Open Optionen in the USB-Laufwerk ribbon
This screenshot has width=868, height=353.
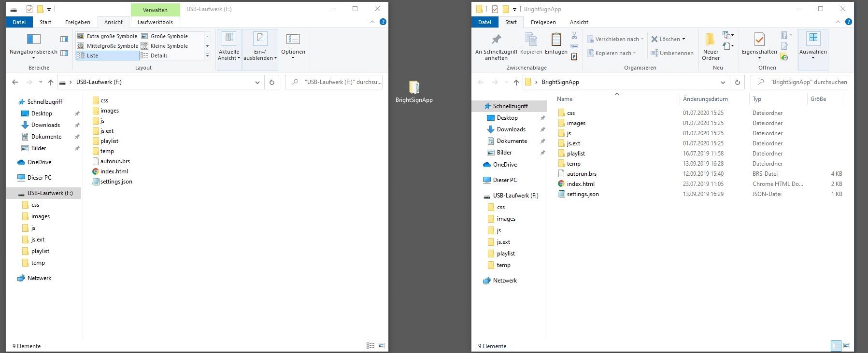pos(293,46)
